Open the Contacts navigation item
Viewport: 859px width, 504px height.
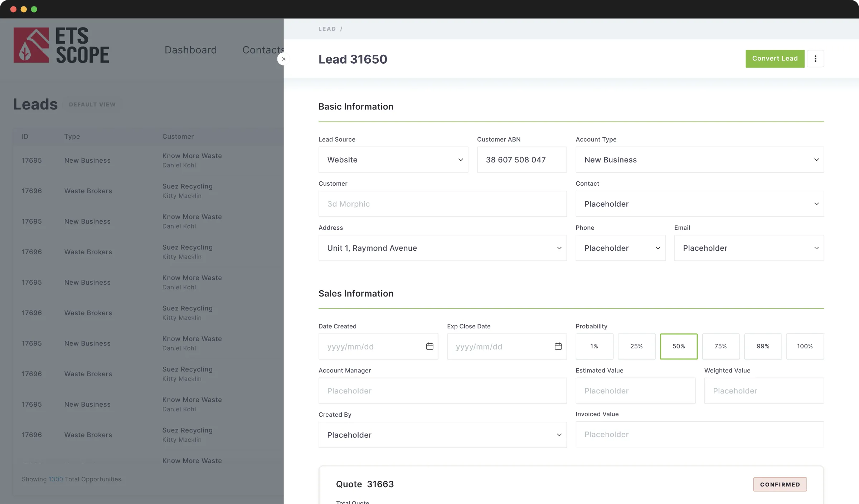264,50
